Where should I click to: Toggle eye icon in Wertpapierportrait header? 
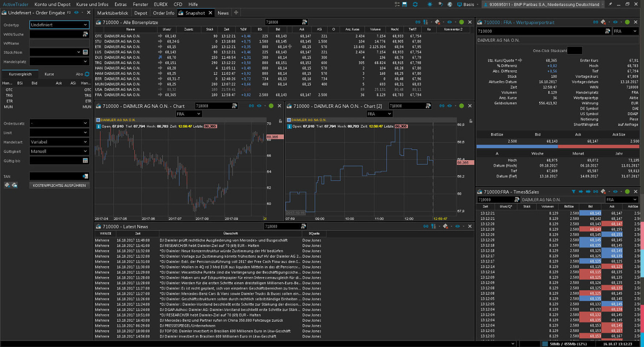click(615, 22)
